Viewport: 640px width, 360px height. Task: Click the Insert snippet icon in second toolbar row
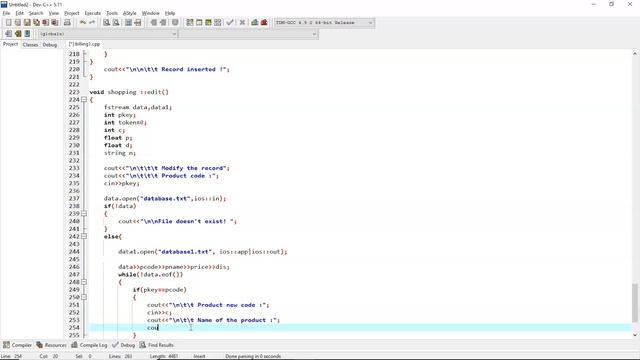click(8, 34)
